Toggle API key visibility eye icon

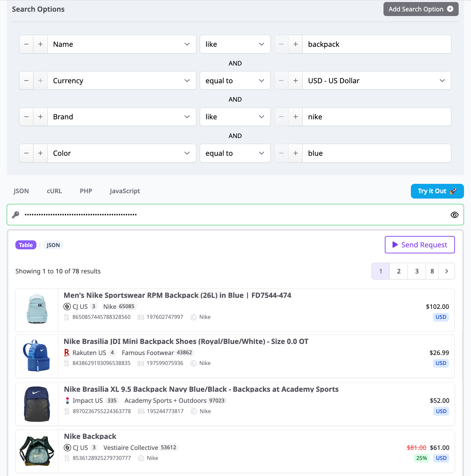(455, 215)
